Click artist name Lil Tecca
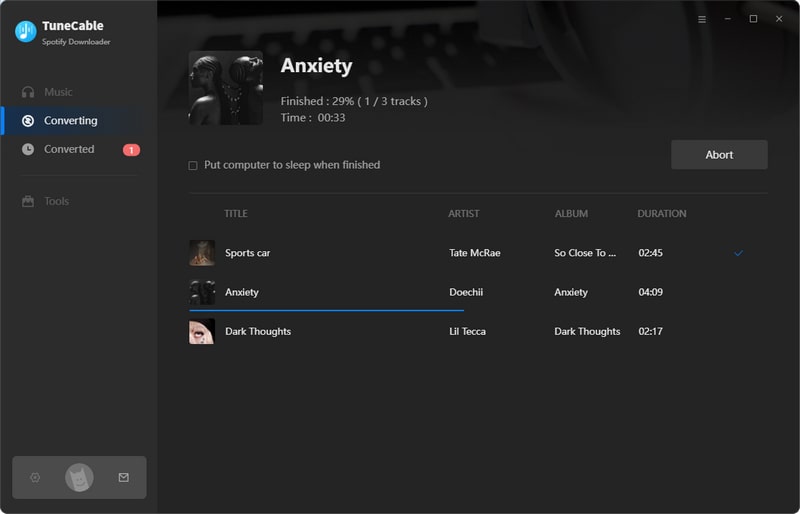 coord(467,331)
